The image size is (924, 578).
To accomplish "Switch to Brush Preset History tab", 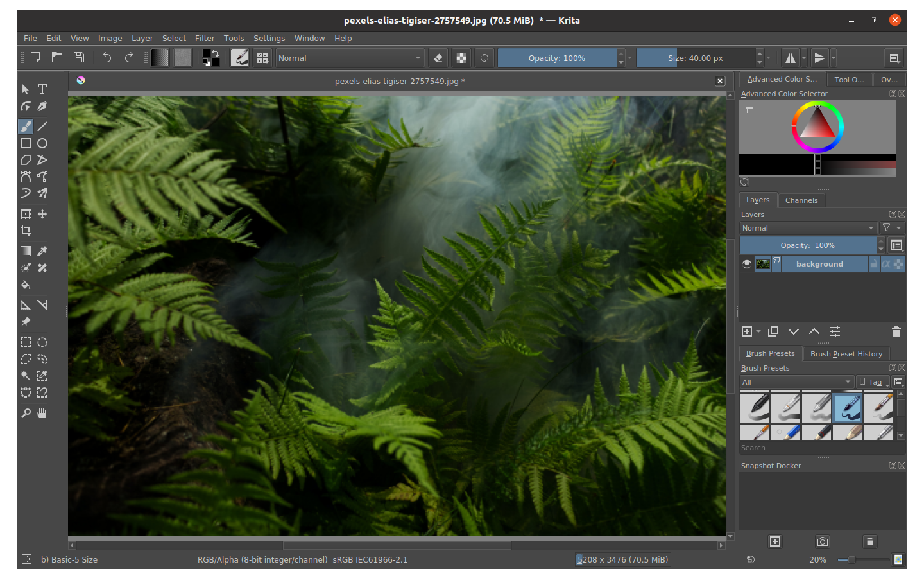I will point(846,354).
